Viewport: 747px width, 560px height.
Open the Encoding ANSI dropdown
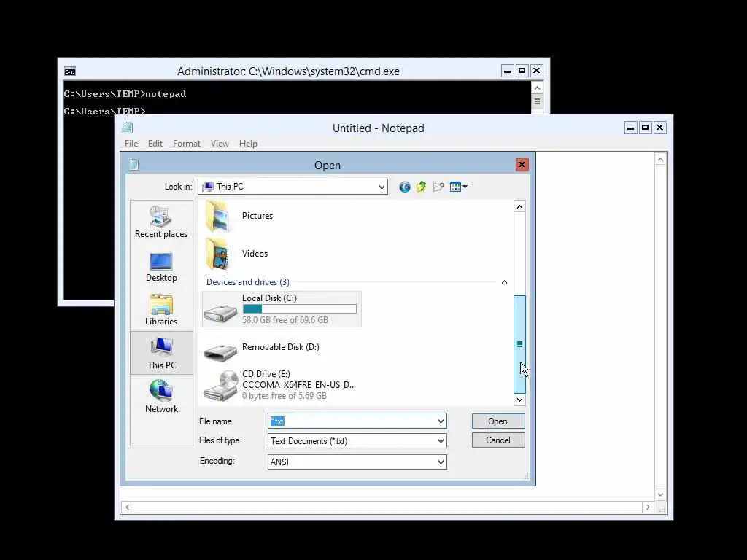(x=441, y=462)
